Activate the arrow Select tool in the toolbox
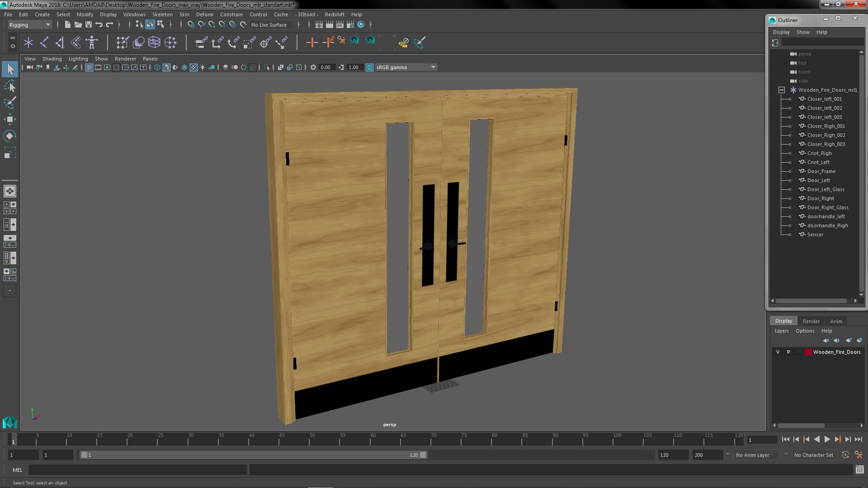Image resolution: width=868 pixels, height=488 pixels. click(x=9, y=69)
